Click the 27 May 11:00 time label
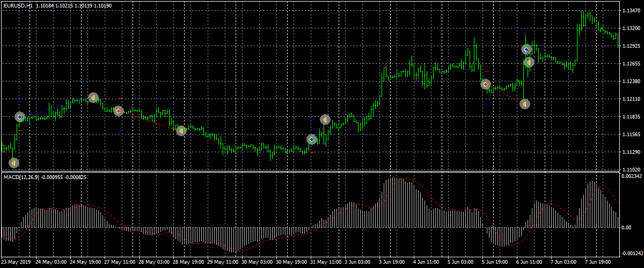This screenshot has height=268, width=644. coord(120,263)
